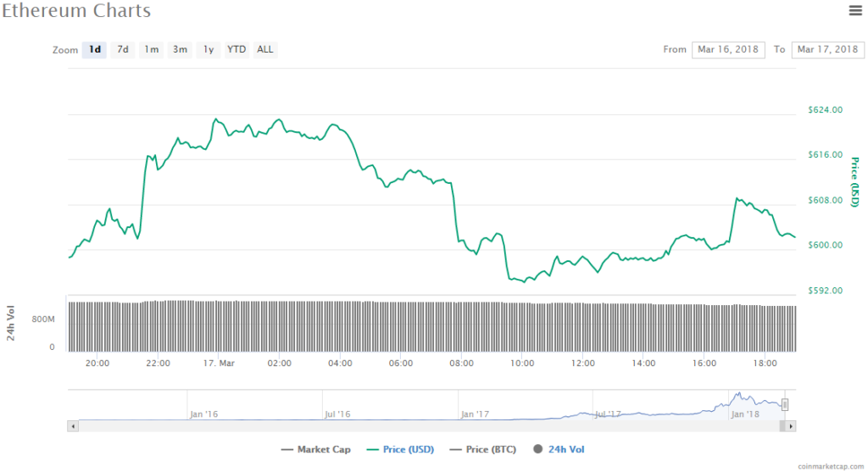Select YTD zoom range
Screen dimensions: 868x472
click(236, 50)
